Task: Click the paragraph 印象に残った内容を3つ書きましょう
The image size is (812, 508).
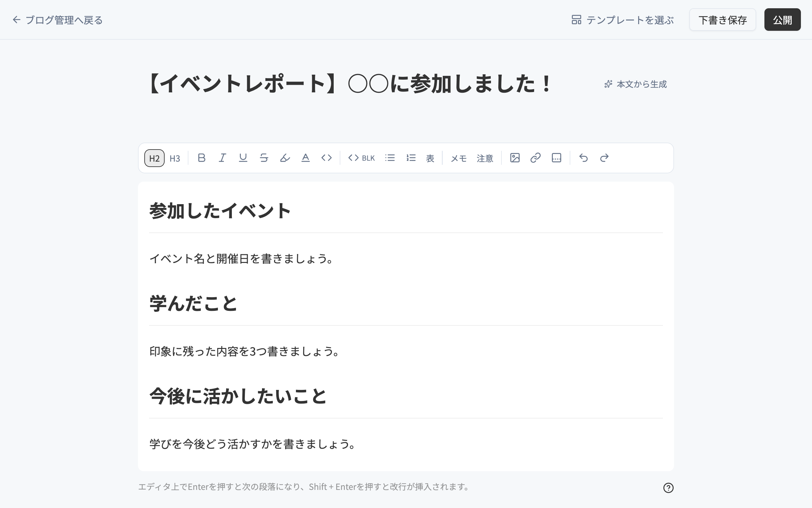Action: point(245,351)
